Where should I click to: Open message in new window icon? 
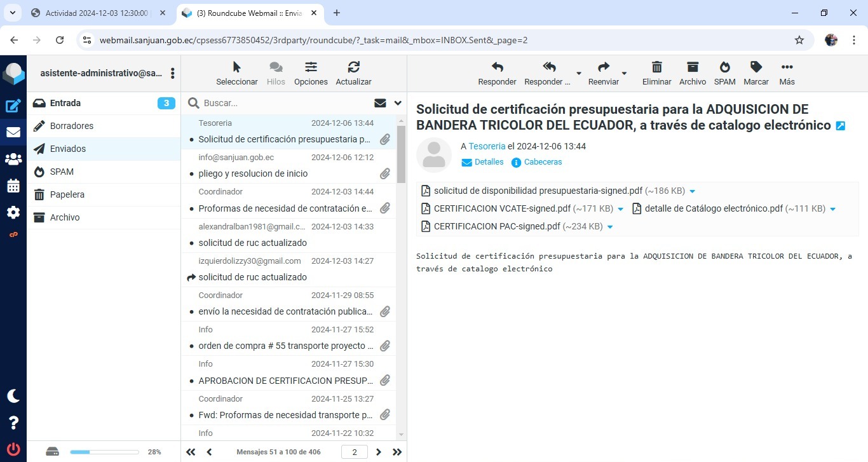(x=840, y=126)
